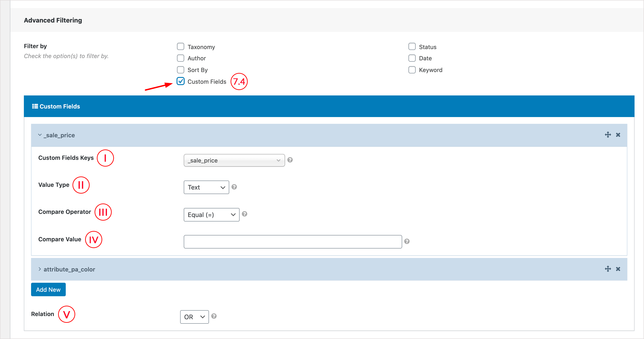
Task: Open help tooltip for Custom Fields Keys
Action: (290, 160)
